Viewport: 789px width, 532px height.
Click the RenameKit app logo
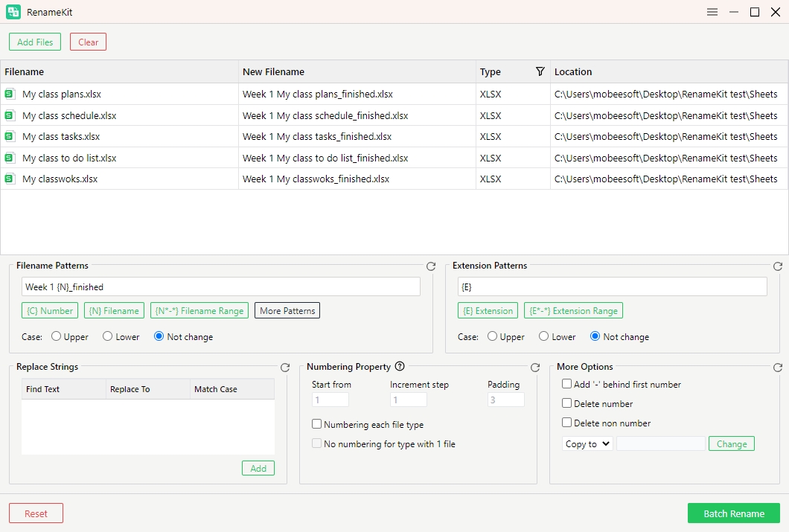(x=13, y=12)
